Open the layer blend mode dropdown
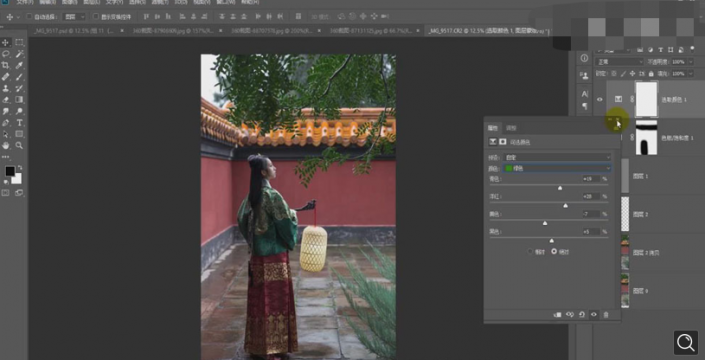The image size is (705, 360). tap(620, 62)
